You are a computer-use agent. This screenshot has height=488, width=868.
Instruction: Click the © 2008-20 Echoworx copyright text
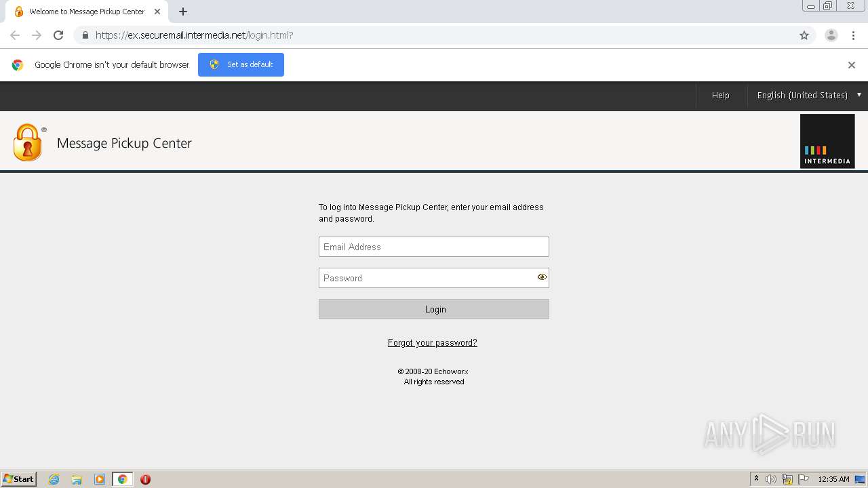pos(433,371)
